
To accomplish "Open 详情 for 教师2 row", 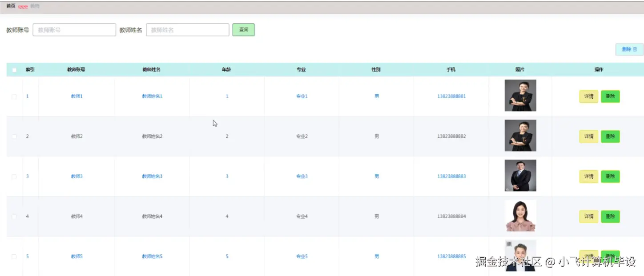I will tap(588, 136).
